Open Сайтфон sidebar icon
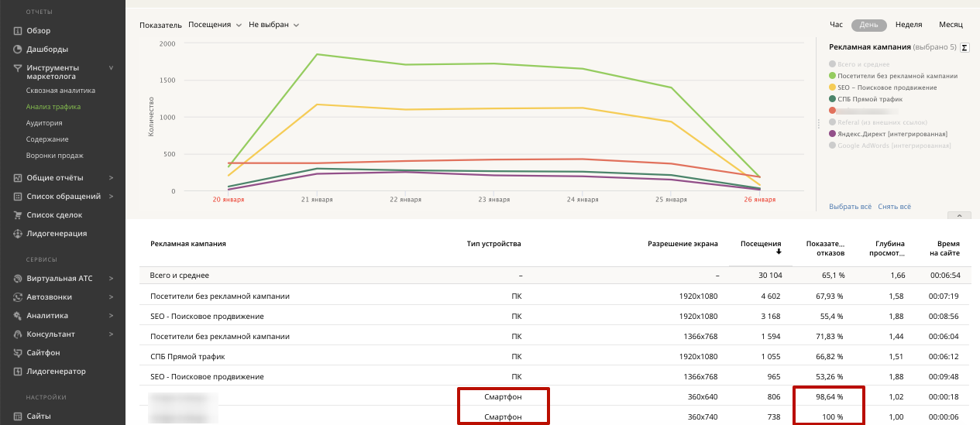The image size is (980, 425). tap(17, 353)
